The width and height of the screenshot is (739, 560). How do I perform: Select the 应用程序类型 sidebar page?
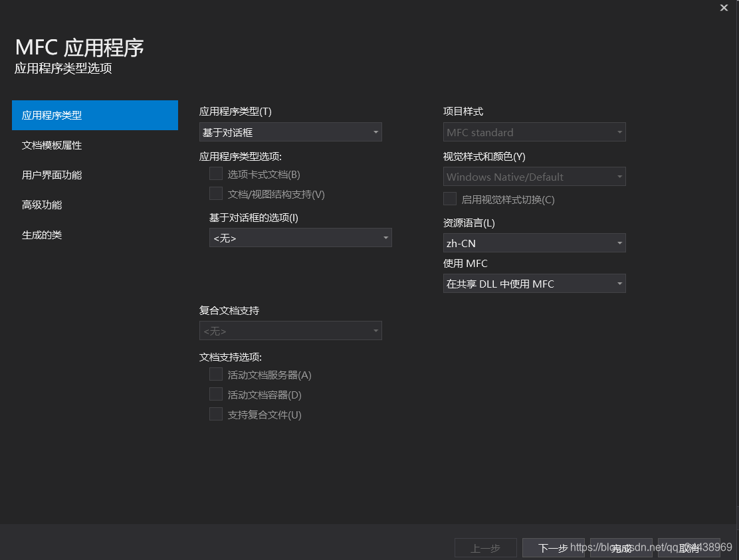(95, 115)
